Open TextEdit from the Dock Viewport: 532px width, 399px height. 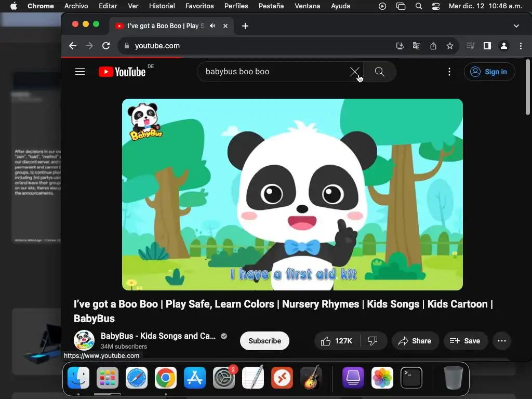pos(253,378)
